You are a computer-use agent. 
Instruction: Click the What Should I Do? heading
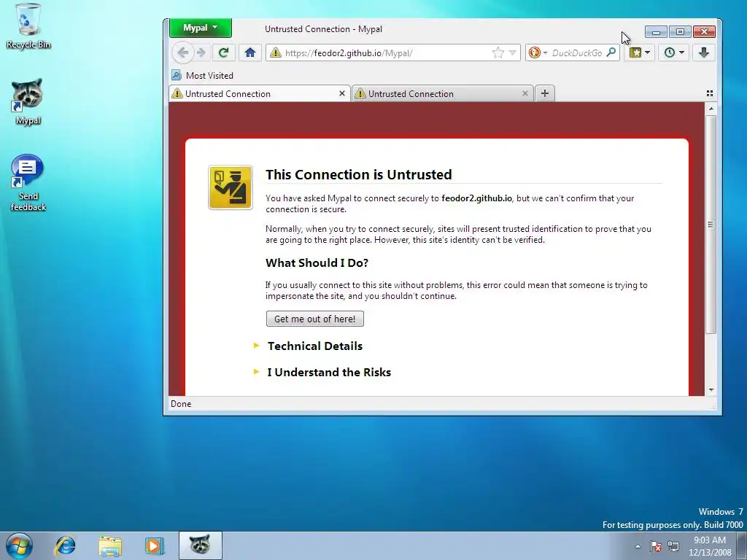point(317,262)
